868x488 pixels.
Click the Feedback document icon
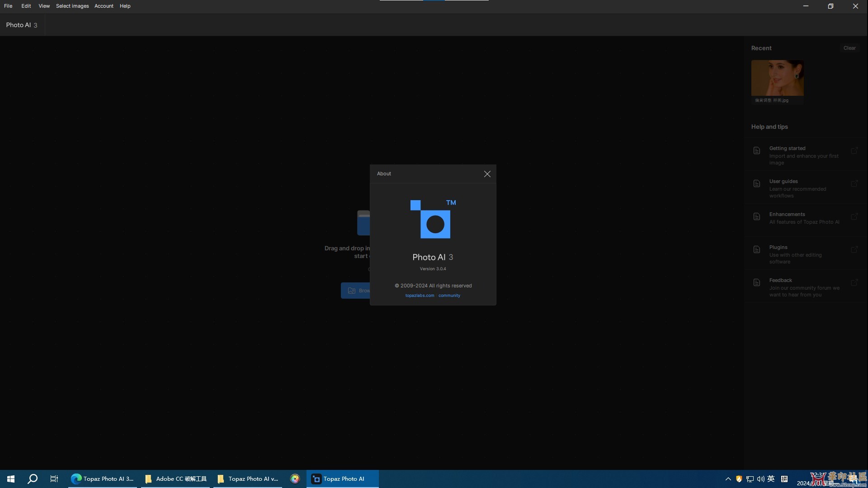pos(757,282)
